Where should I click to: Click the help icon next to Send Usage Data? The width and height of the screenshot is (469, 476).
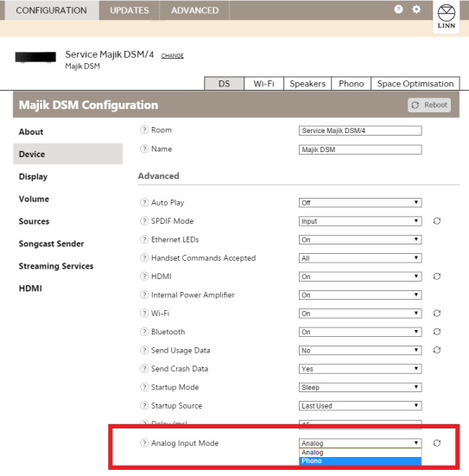coord(144,351)
